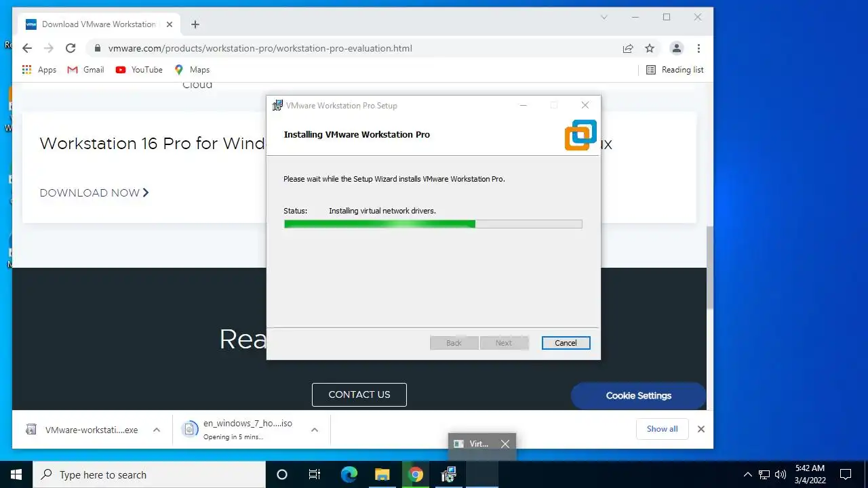The height and width of the screenshot is (488, 868).
Task: Click the padlock site info icon
Action: point(98,48)
